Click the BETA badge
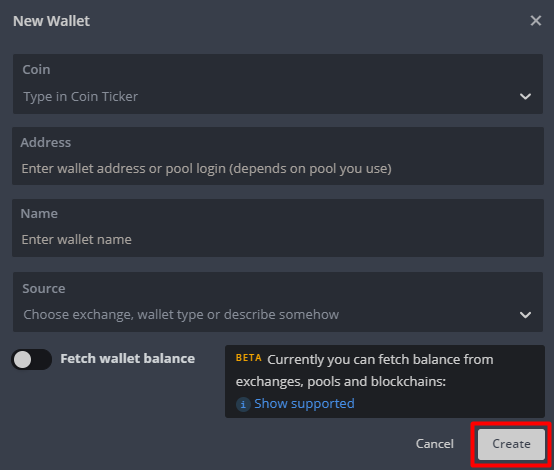This screenshot has height=470, width=554. point(249,358)
